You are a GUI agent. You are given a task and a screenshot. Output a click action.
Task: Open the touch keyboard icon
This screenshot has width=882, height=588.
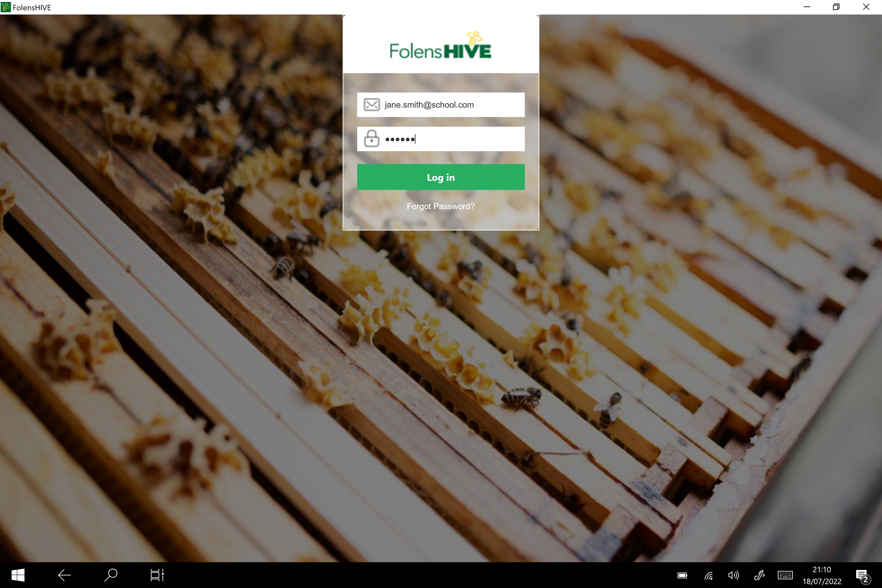785,575
